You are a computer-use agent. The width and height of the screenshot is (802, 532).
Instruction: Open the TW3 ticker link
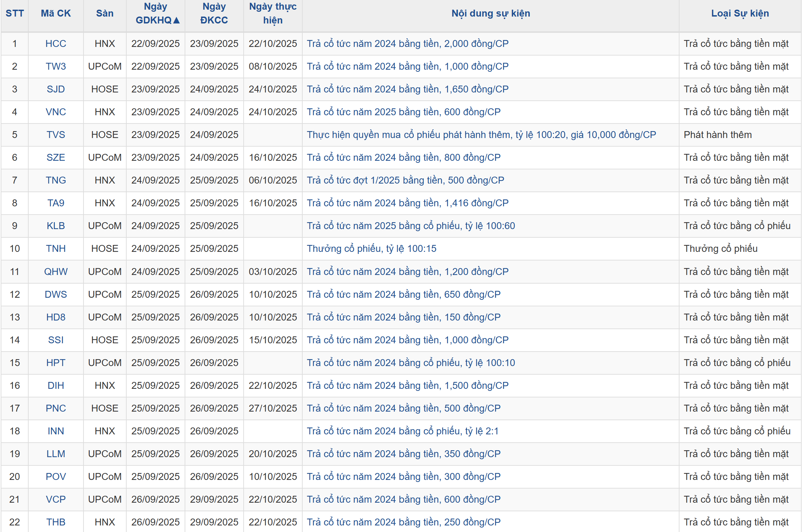[56, 67]
